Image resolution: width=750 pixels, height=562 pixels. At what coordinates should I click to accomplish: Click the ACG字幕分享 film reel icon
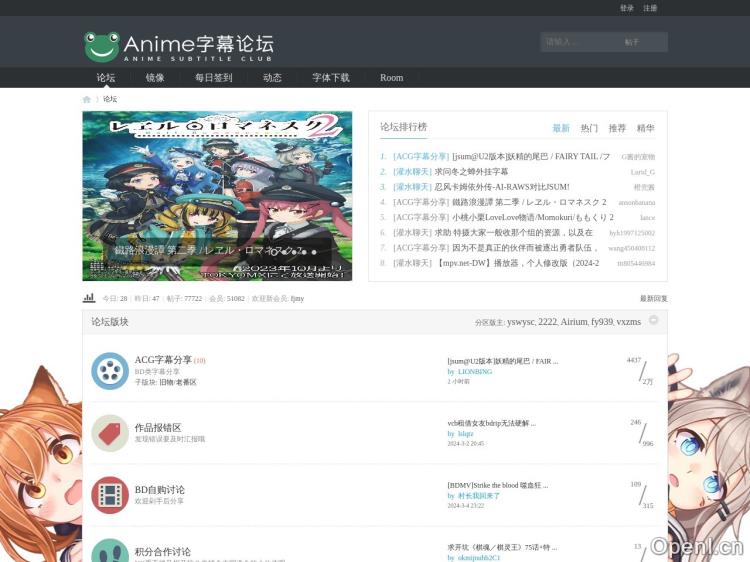click(x=110, y=371)
